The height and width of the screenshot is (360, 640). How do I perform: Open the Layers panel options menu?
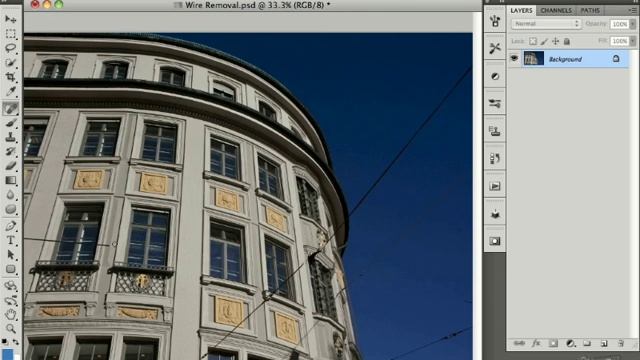tap(632, 10)
